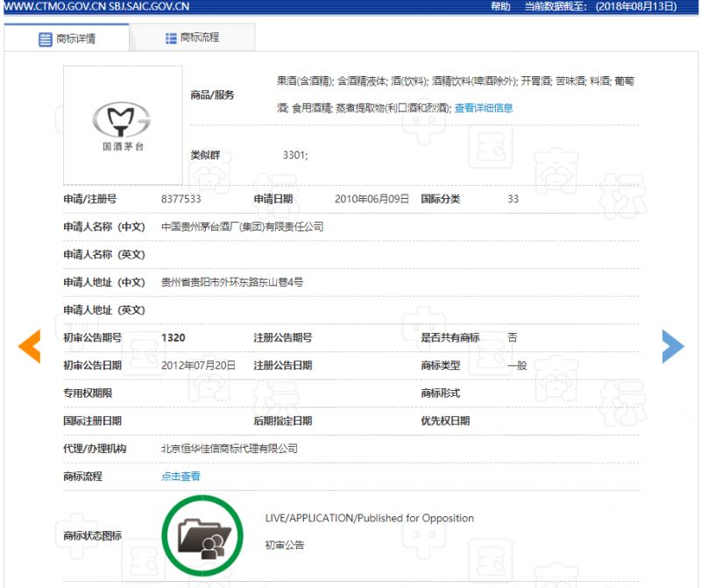Select LIVE/APPLICATION/Published for Opposition status text
This screenshot has width=701, height=588.
click(369, 518)
